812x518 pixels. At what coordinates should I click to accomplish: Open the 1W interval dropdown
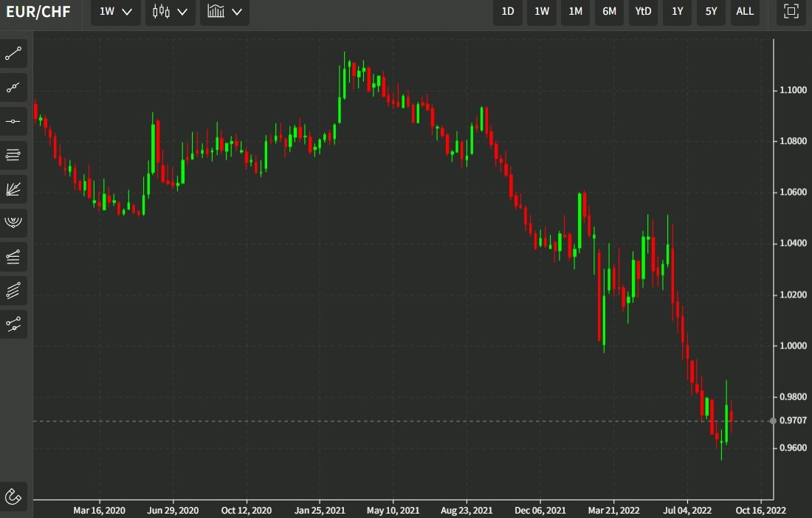[x=115, y=11]
